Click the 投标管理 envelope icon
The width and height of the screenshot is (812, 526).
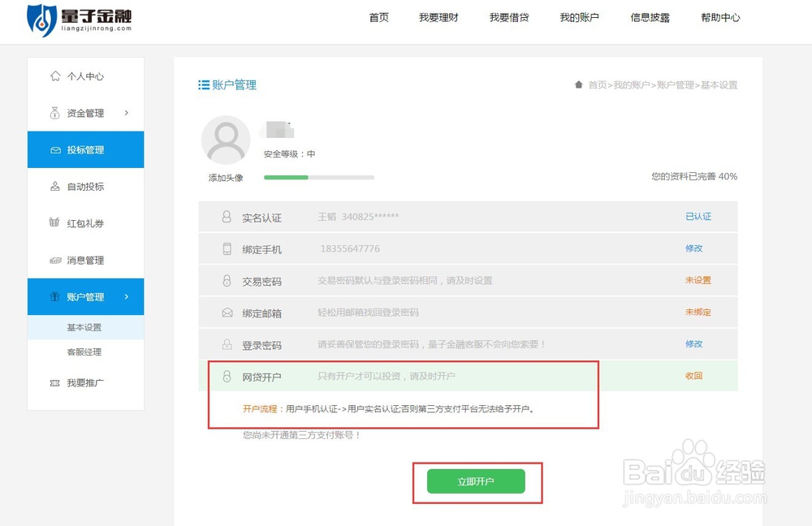click(54, 149)
